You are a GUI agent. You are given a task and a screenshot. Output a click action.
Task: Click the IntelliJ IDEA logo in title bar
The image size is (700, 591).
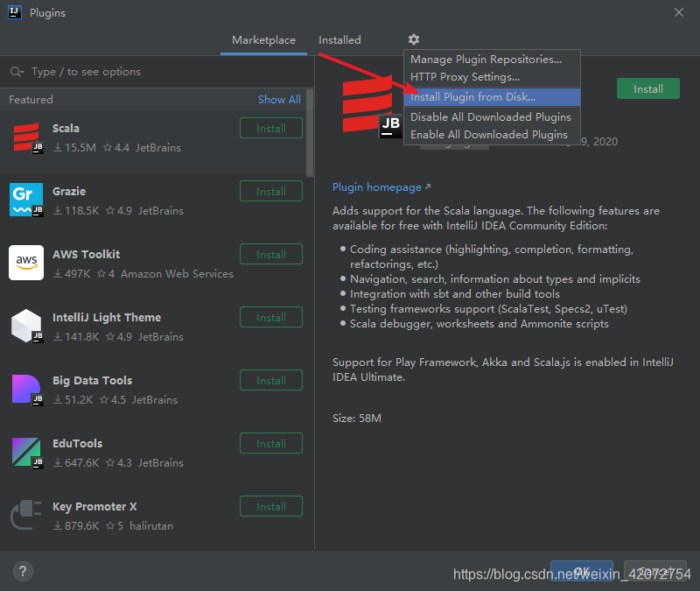pyautogui.click(x=15, y=12)
